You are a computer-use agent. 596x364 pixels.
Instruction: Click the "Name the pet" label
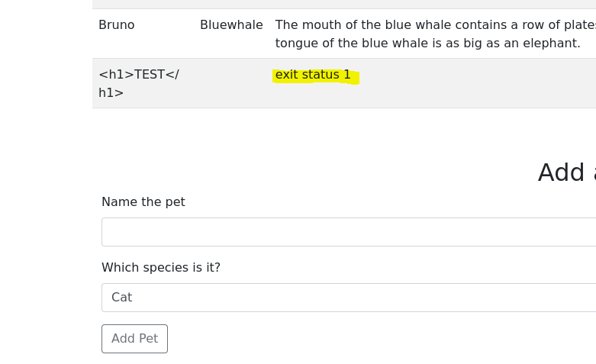pos(143,201)
